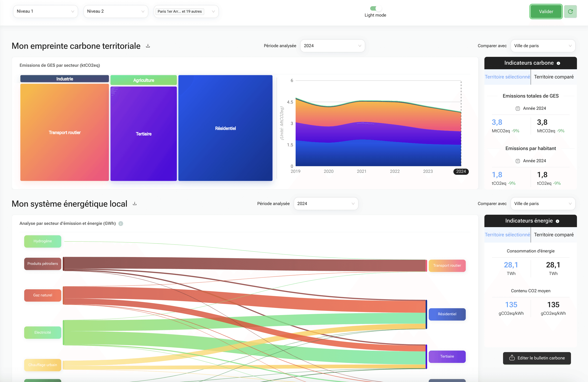Select Territoire sélectionné tab in Indicateurs énergie
The width and height of the screenshot is (588, 382).
click(507, 234)
